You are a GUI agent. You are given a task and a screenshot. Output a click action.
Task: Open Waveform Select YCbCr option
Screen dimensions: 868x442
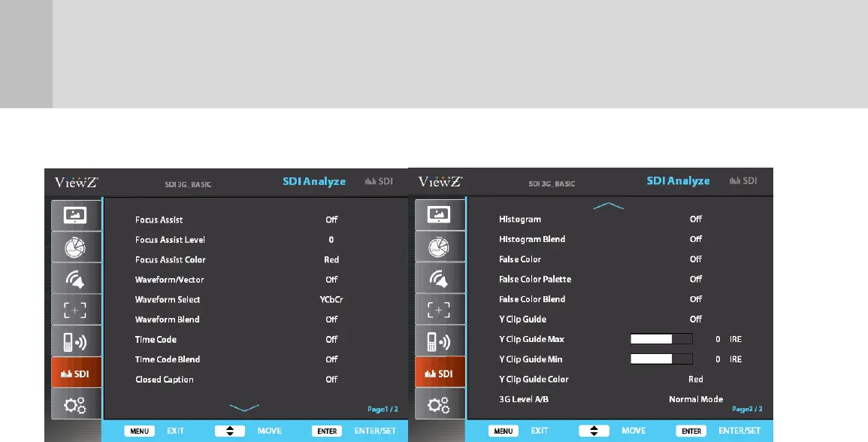point(331,299)
